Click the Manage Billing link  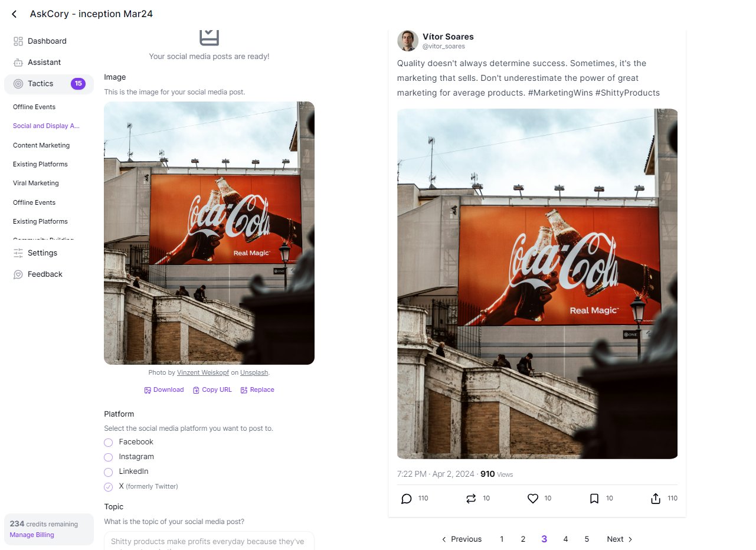(x=32, y=535)
